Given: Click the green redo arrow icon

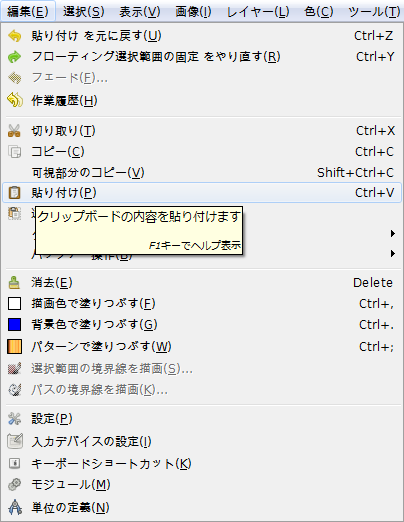Looking at the screenshot, I should pyautogui.click(x=15, y=57).
